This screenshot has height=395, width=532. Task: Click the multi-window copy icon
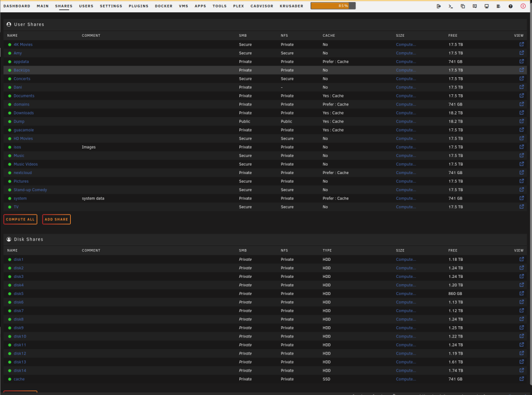point(463,6)
